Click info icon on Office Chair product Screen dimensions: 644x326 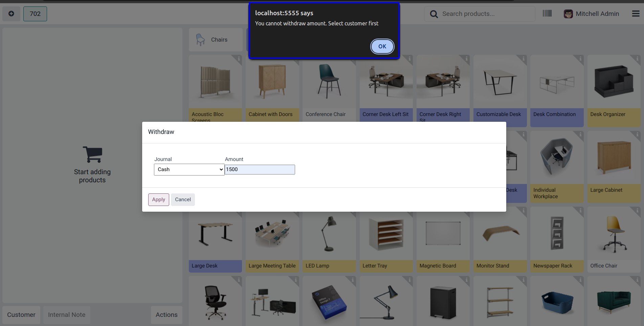point(637,211)
